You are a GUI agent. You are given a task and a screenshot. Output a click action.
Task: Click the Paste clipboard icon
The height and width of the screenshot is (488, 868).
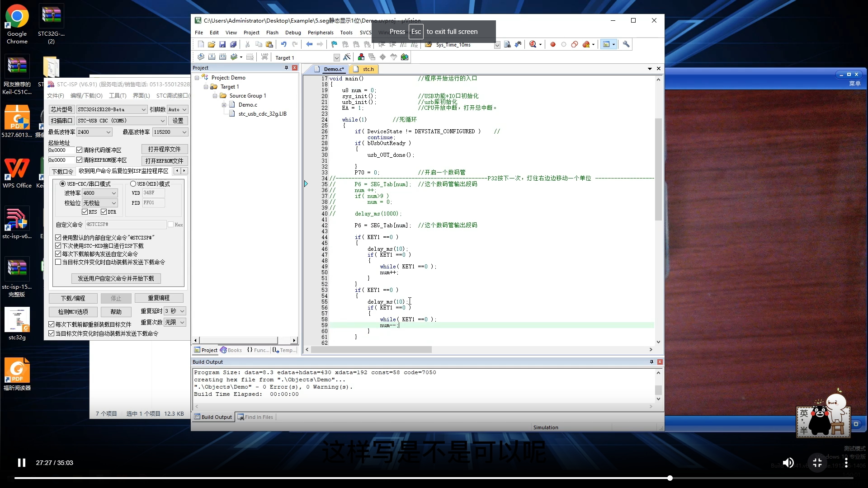pos(269,44)
